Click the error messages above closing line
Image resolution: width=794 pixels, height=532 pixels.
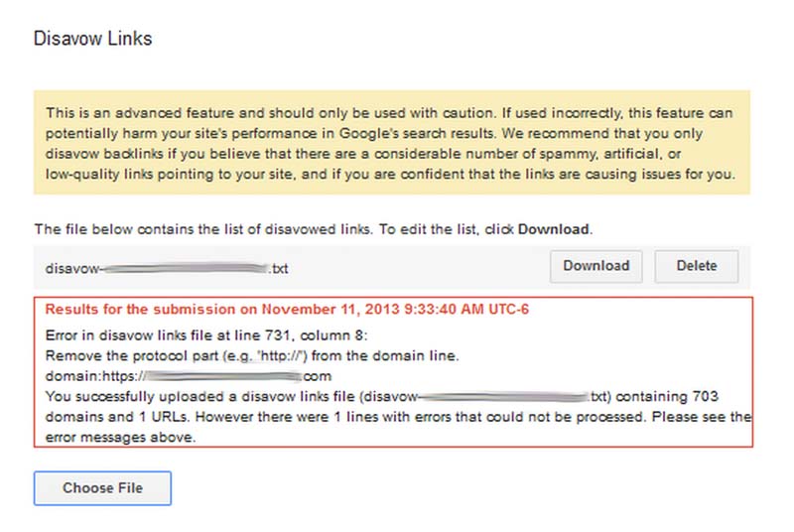pos(120,437)
